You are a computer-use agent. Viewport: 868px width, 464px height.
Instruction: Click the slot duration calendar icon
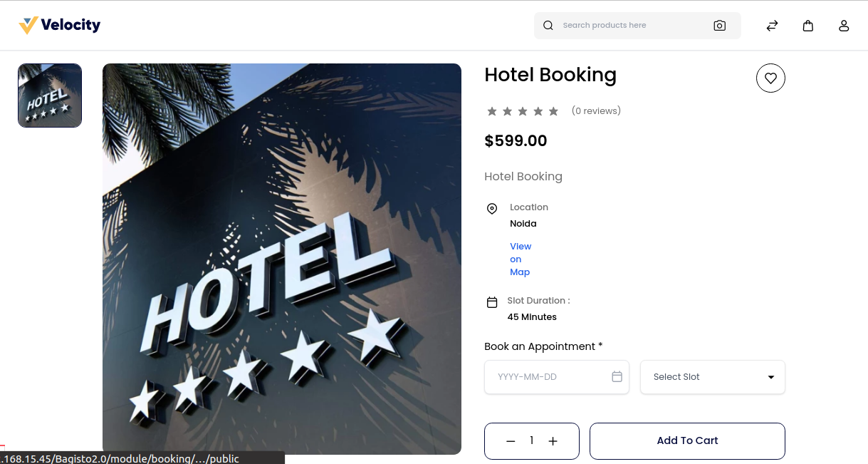(x=492, y=302)
